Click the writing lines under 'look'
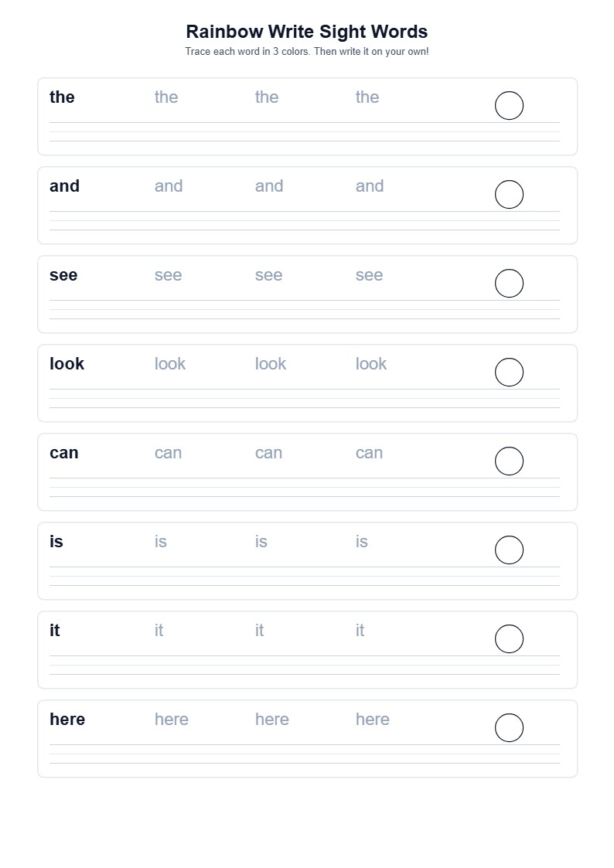 (305, 399)
